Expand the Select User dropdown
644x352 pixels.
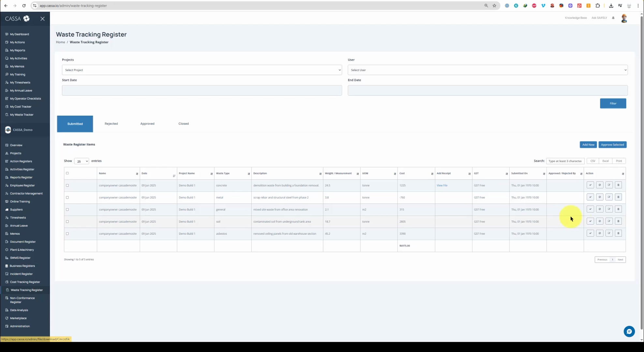pos(487,70)
